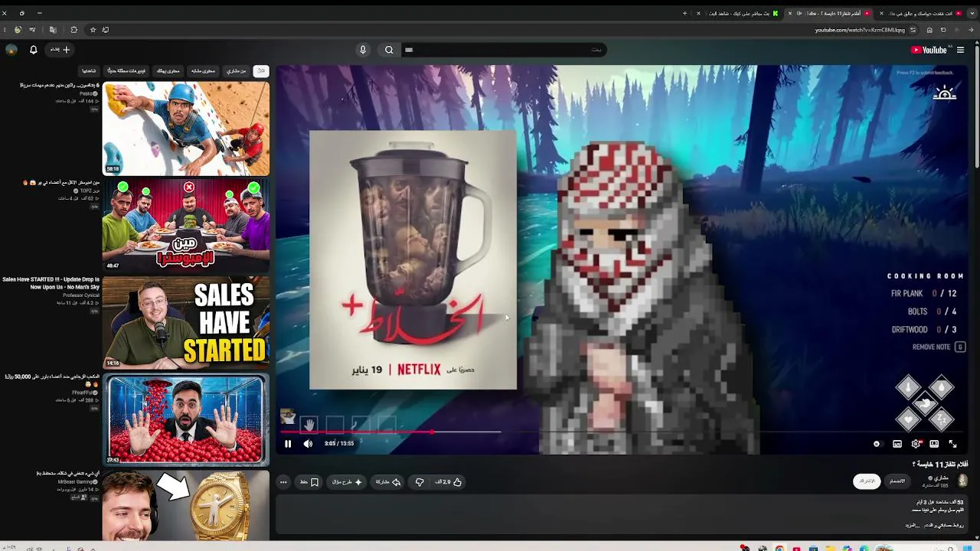Viewport: 980px width, 551px height.
Task: Enter fullscreen mode
Action: pos(953,444)
